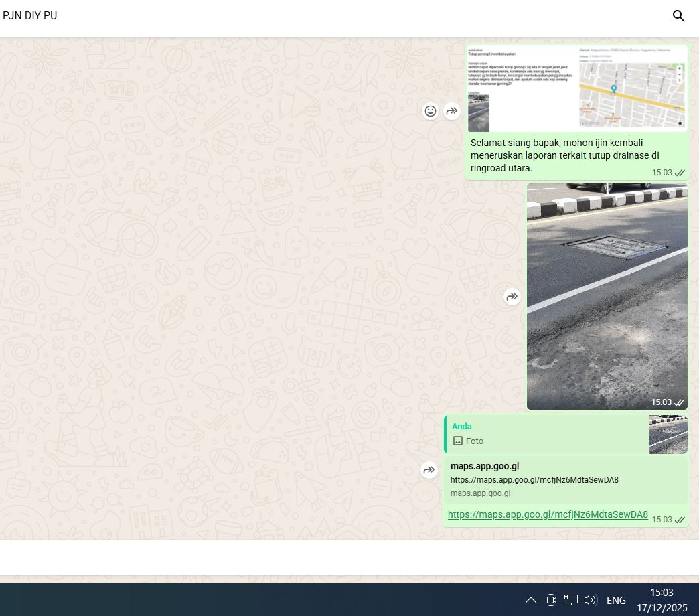The height and width of the screenshot is (616, 699).
Task: Click the search icon in chat header
Action: pyautogui.click(x=678, y=16)
